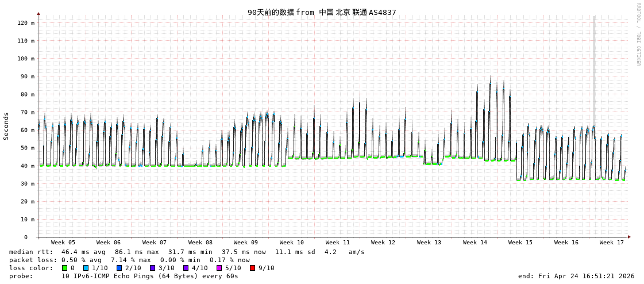Pick the blue 2/10 loss color box

[x=119, y=268]
